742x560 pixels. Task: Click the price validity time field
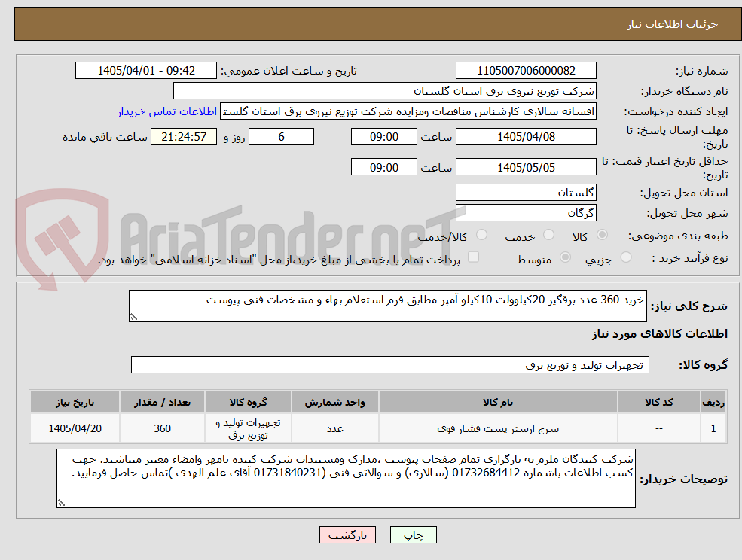pos(383,167)
